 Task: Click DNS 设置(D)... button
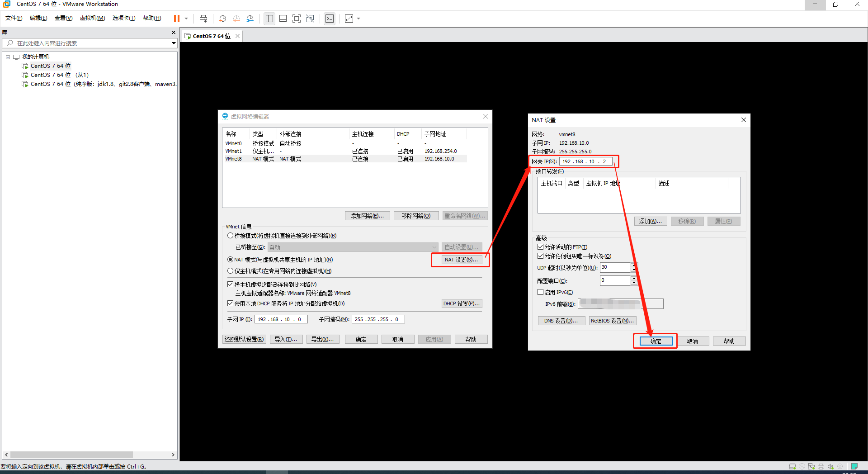click(561, 321)
